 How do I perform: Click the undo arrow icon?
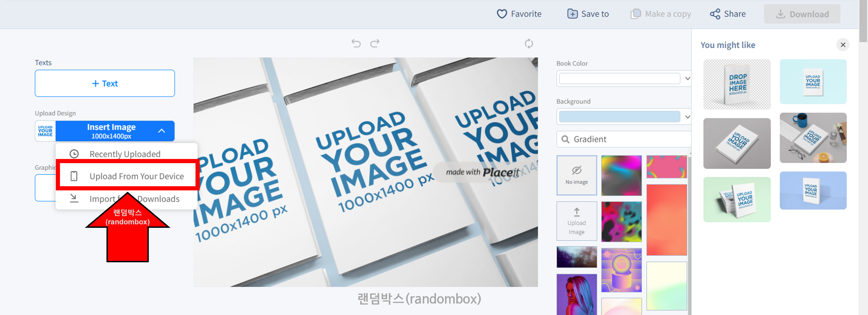click(356, 43)
